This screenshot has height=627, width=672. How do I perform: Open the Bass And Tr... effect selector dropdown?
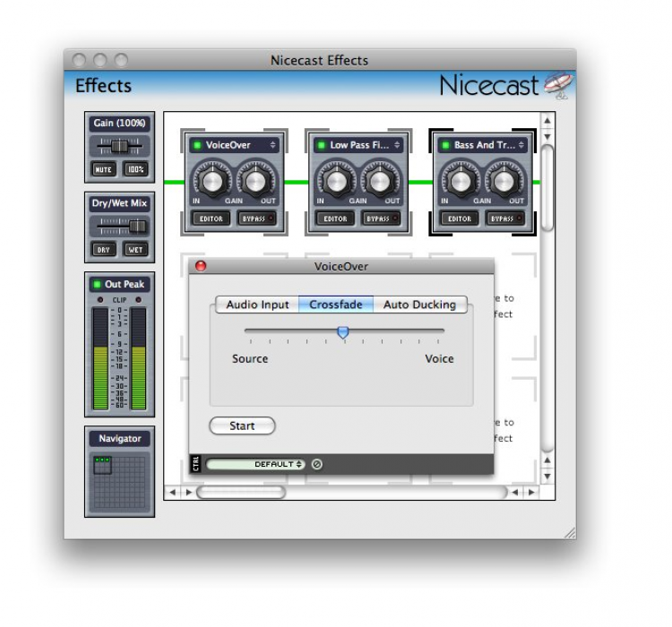521,145
